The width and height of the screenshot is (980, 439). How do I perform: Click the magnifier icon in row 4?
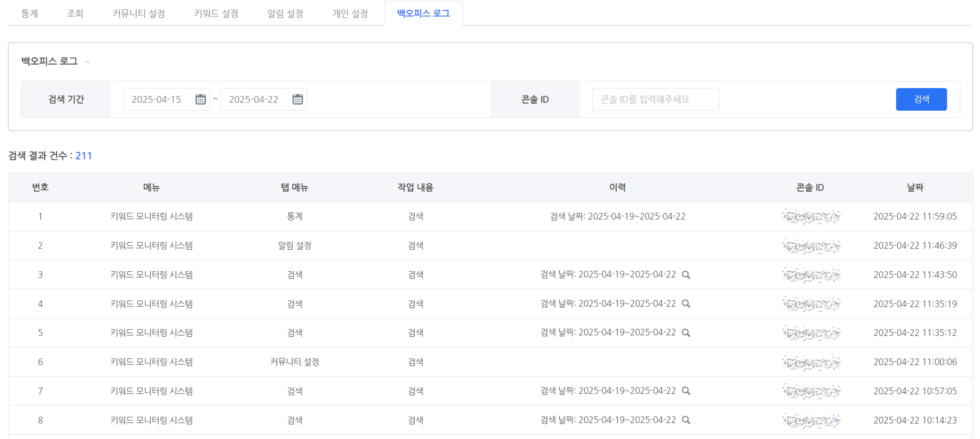pos(686,304)
